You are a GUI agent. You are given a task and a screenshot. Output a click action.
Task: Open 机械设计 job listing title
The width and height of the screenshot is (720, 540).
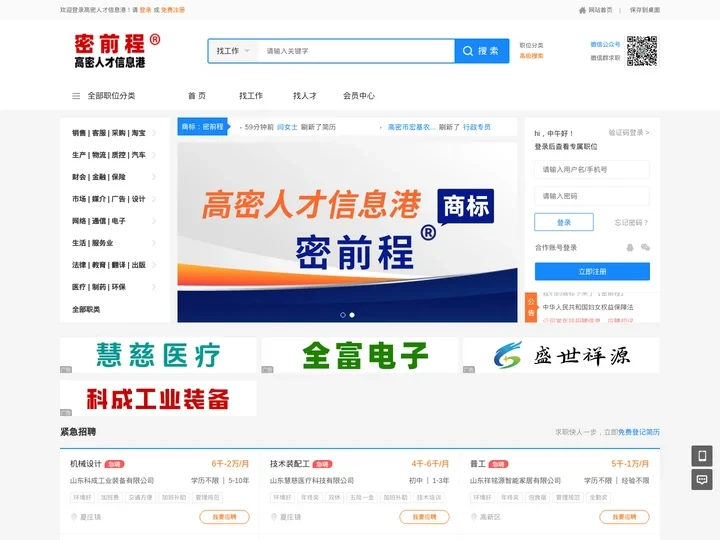[85, 464]
